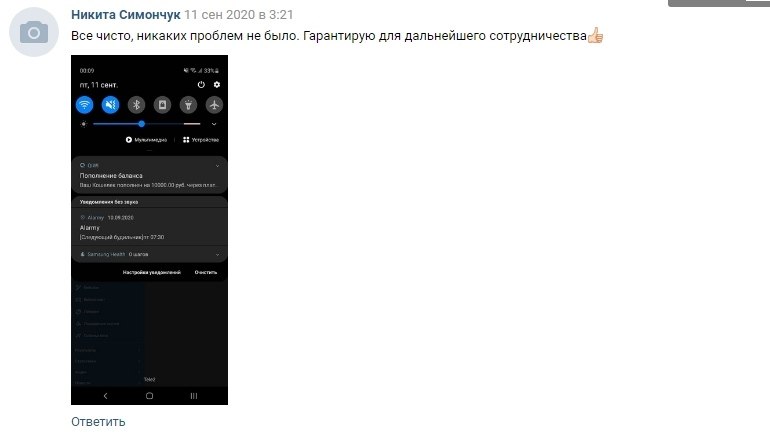Toggle the Bluetooth quick setting

point(137,105)
